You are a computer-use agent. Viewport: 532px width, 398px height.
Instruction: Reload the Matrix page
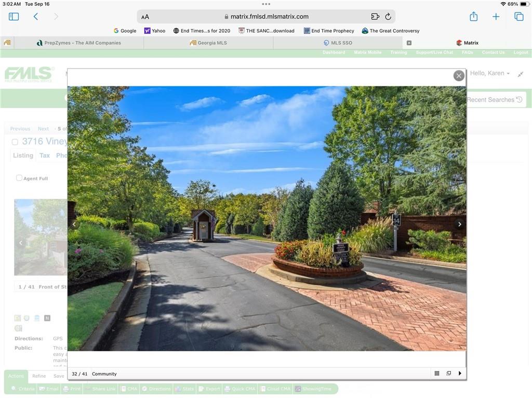click(388, 17)
